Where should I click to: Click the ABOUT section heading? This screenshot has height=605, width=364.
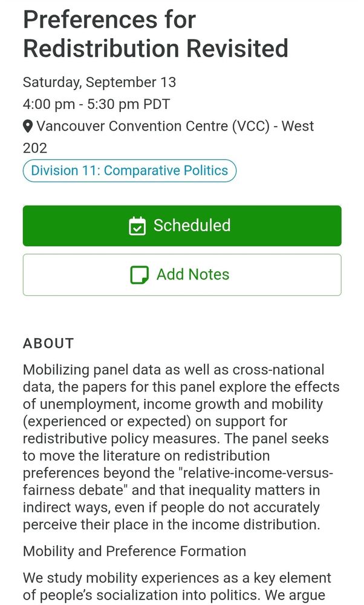click(48, 344)
